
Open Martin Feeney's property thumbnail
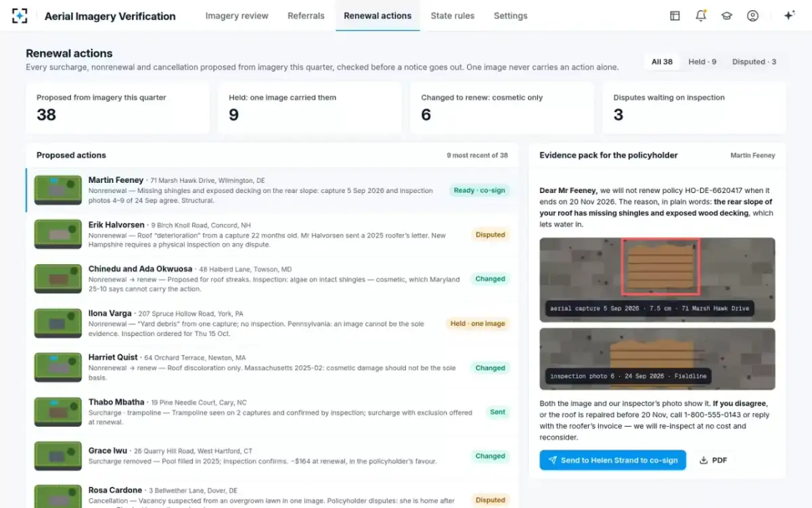(x=58, y=190)
